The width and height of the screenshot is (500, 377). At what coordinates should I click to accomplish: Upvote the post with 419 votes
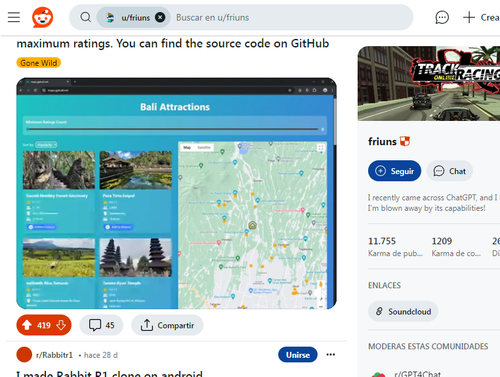point(27,325)
